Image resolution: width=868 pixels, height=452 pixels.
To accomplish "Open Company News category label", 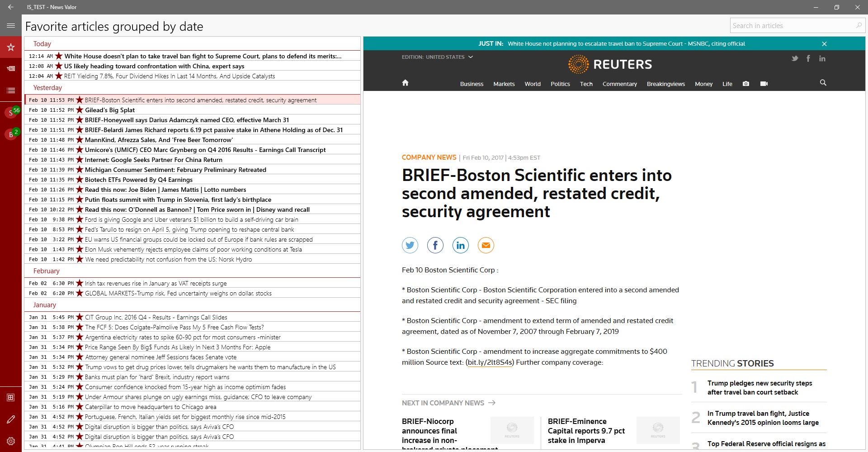I will (x=429, y=157).
